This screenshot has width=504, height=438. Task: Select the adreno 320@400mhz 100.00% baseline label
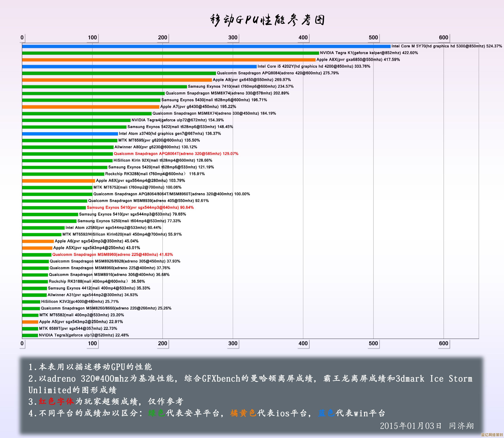(171, 194)
